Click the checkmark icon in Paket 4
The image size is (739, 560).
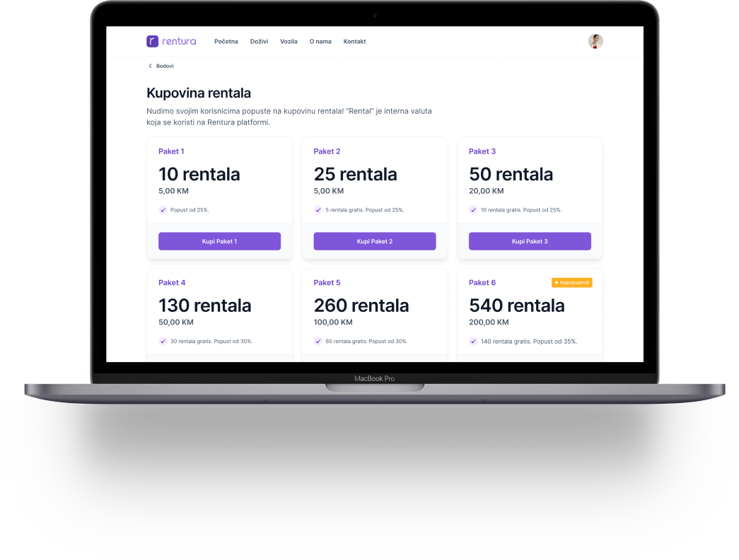[163, 342]
